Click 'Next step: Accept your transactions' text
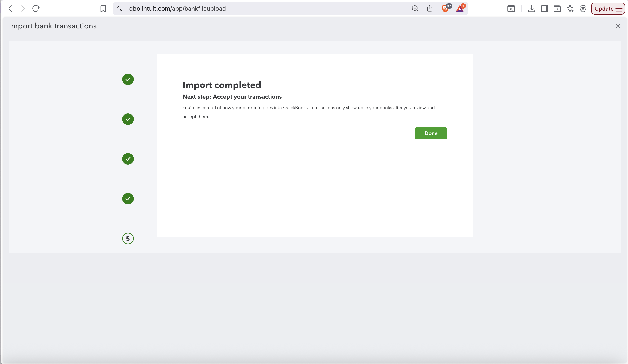Image resolution: width=628 pixels, height=364 pixels. click(232, 97)
